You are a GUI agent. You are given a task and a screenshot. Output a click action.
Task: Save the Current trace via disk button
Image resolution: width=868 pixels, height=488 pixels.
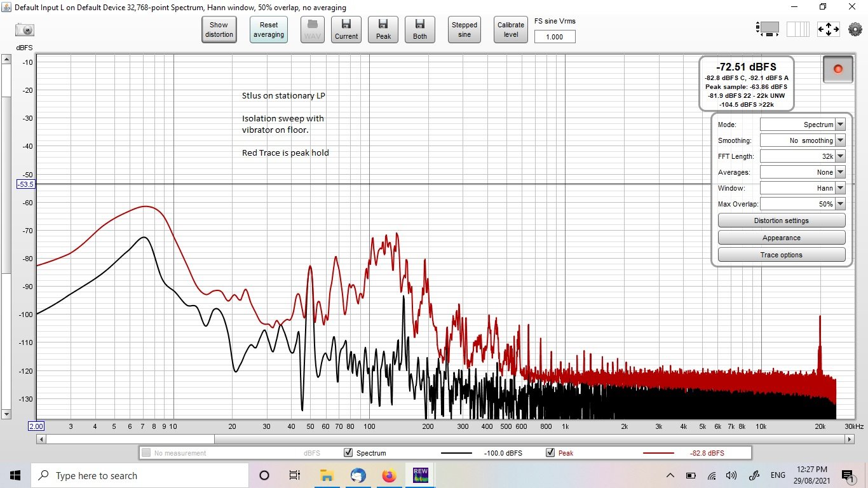point(346,30)
